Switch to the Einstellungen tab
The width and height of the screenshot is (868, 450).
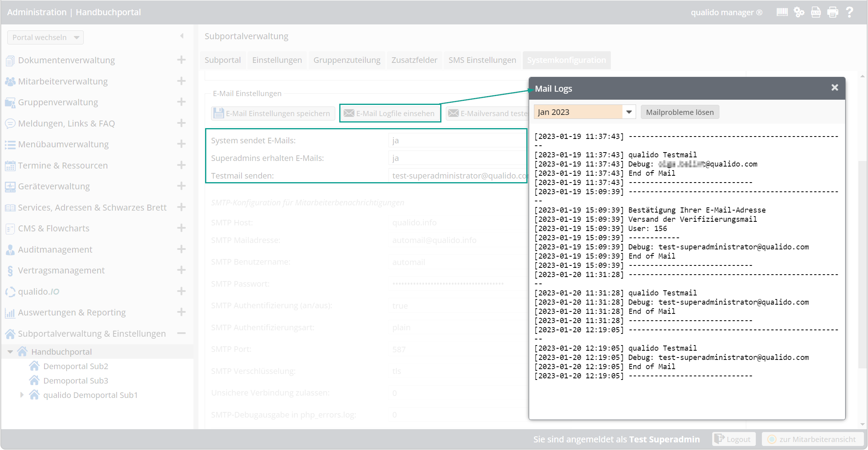click(x=277, y=60)
